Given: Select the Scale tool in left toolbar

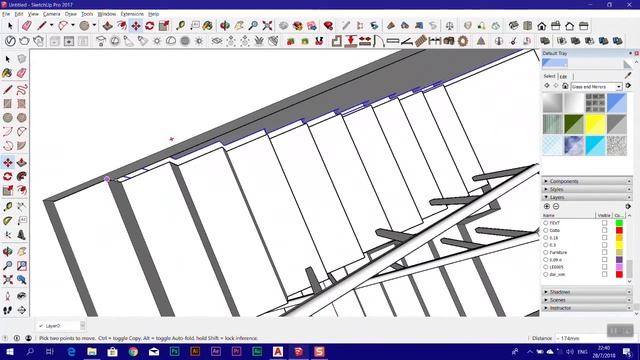Looking at the screenshot, I should 7,190.
